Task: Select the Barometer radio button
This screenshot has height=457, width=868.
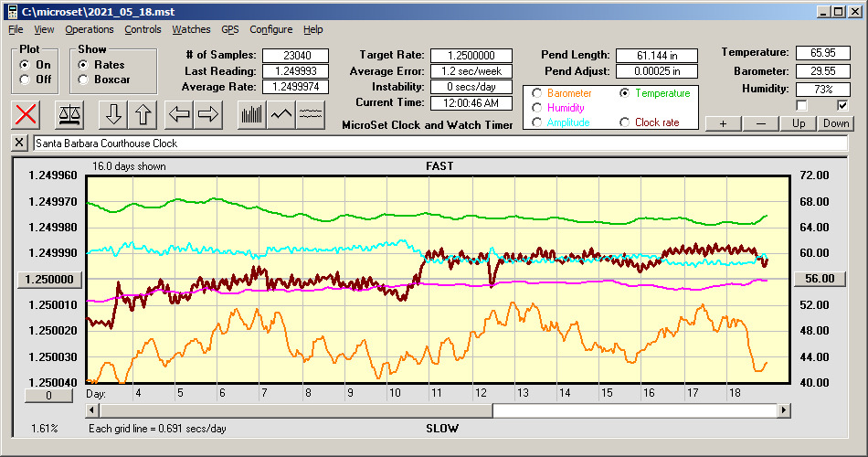Action: point(536,93)
